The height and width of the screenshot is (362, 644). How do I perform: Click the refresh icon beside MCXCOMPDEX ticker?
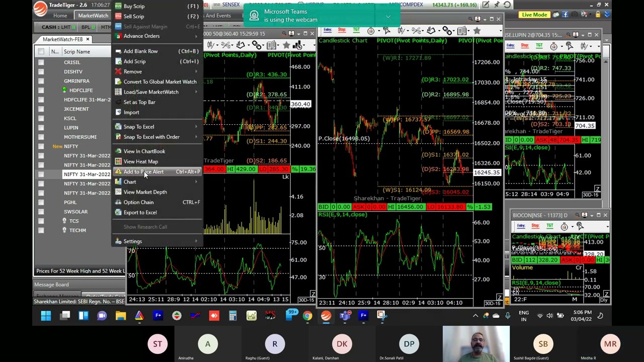pos(507,5)
